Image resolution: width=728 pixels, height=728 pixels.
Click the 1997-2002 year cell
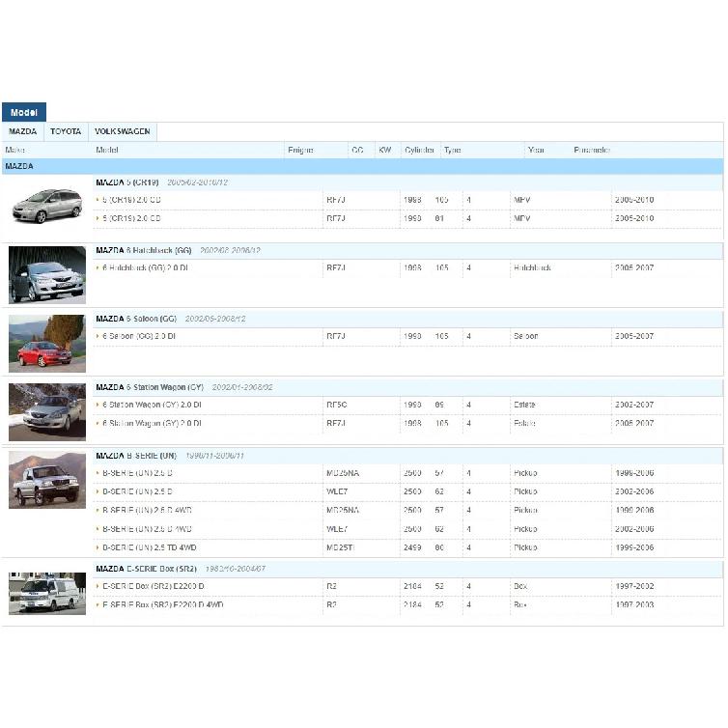point(634,586)
